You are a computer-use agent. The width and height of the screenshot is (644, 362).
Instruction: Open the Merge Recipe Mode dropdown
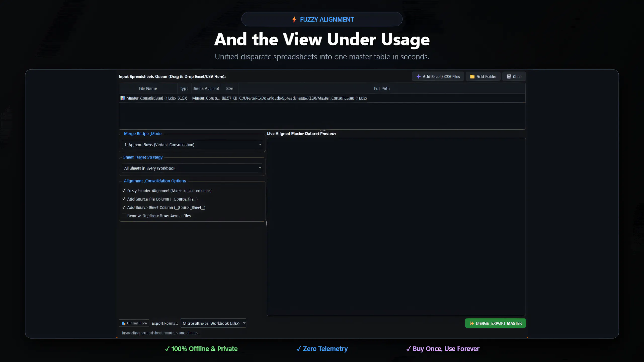[192, 145]
